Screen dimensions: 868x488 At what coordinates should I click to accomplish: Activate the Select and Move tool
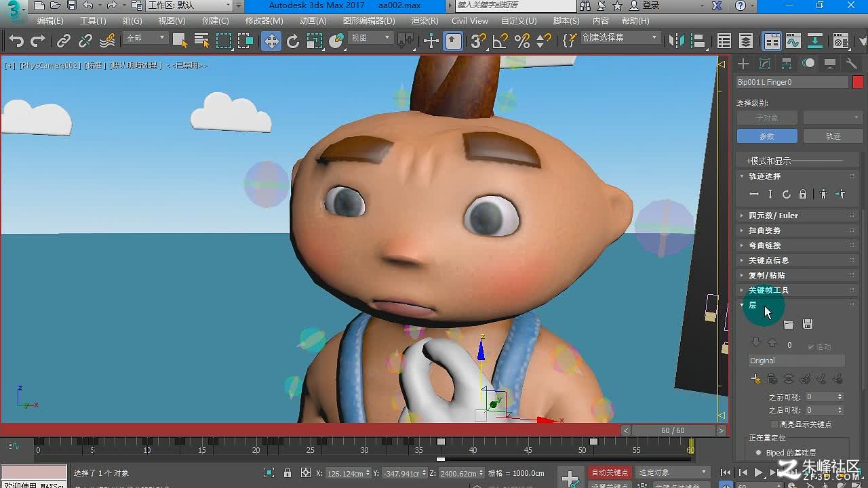click(271, 41)
